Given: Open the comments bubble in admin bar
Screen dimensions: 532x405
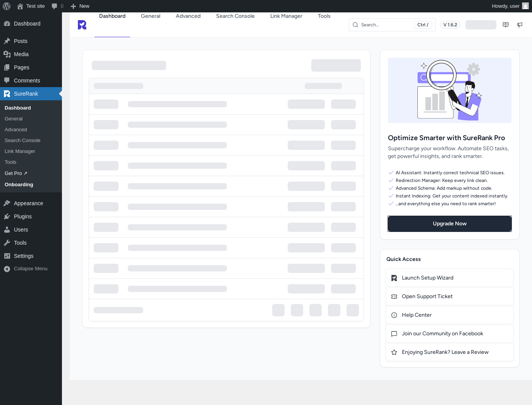Looking at the screenshot, I should tap(57, 6).
